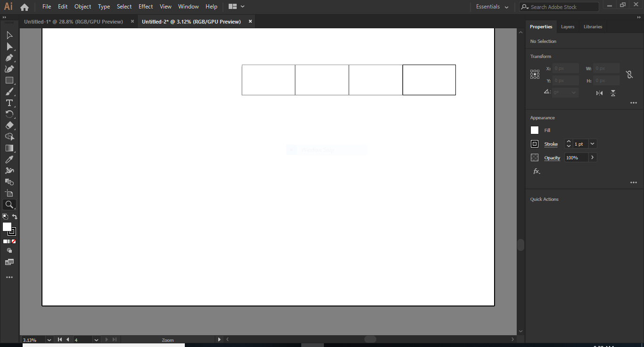
Task: Choose the Rectangle tool
Action: click(x=9, y=80)
